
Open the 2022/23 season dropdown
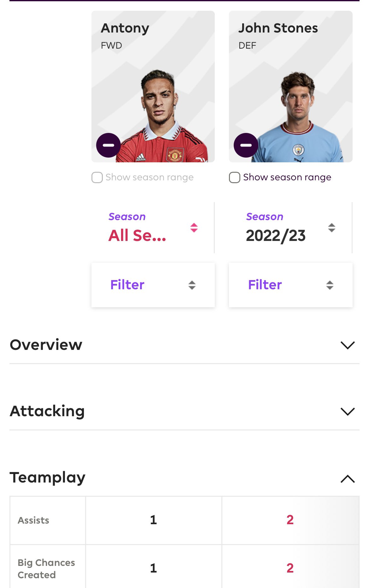pos(276,236)
